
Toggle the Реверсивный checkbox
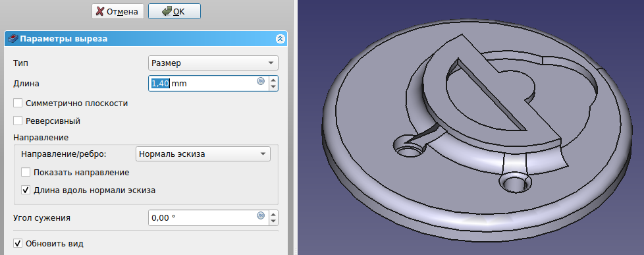(18, 121)
